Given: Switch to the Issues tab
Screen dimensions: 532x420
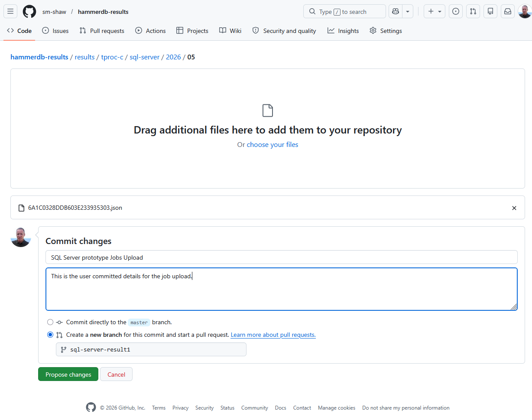Looking at the screenshot, I should click(x=55, y=31).
